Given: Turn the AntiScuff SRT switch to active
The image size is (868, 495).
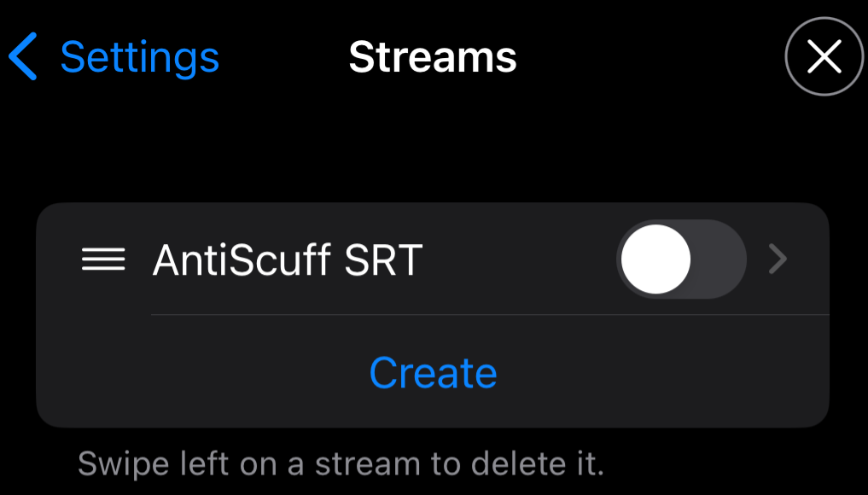Looking at the screenshot, I should 680,259.
